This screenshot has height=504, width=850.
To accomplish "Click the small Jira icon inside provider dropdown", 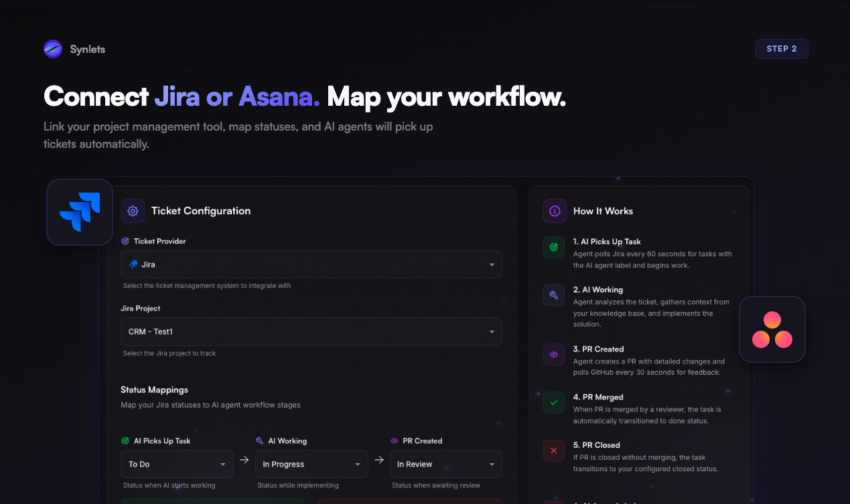I will (133, 264).
